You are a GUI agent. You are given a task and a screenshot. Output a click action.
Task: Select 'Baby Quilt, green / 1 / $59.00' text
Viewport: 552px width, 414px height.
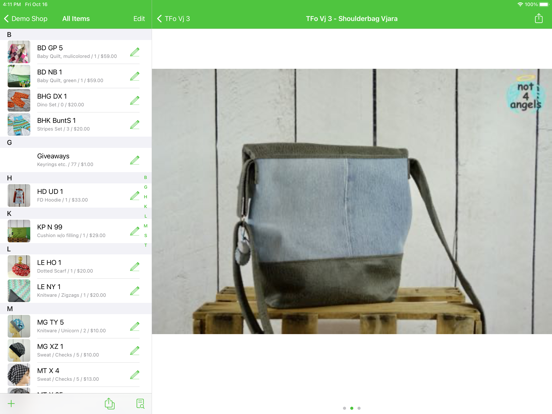(70, 81)
